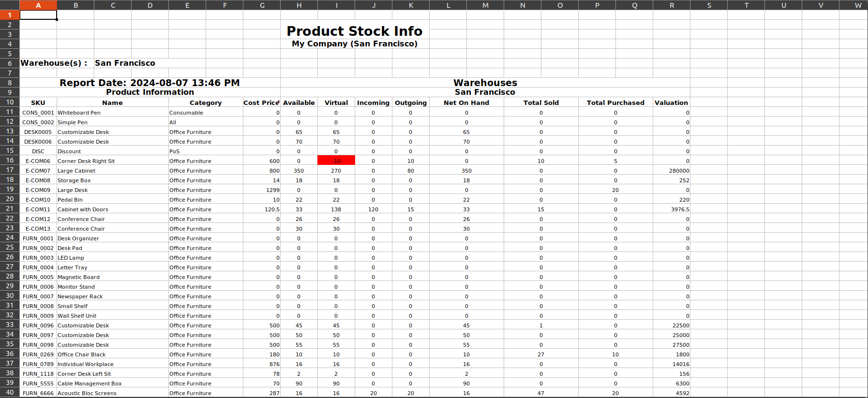Select column header A
The width and height of the screenshot is (868, 398).
(38, 5)
